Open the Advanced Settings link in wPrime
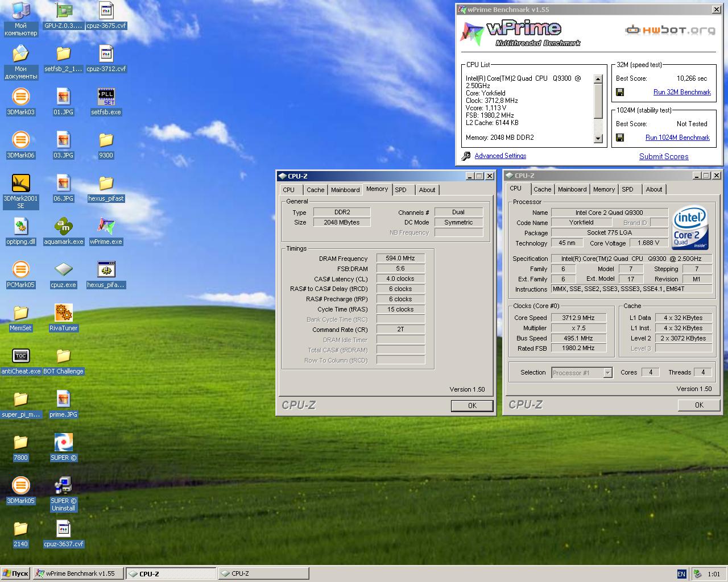This screenshot has width=728, height=582. (500, 156)
